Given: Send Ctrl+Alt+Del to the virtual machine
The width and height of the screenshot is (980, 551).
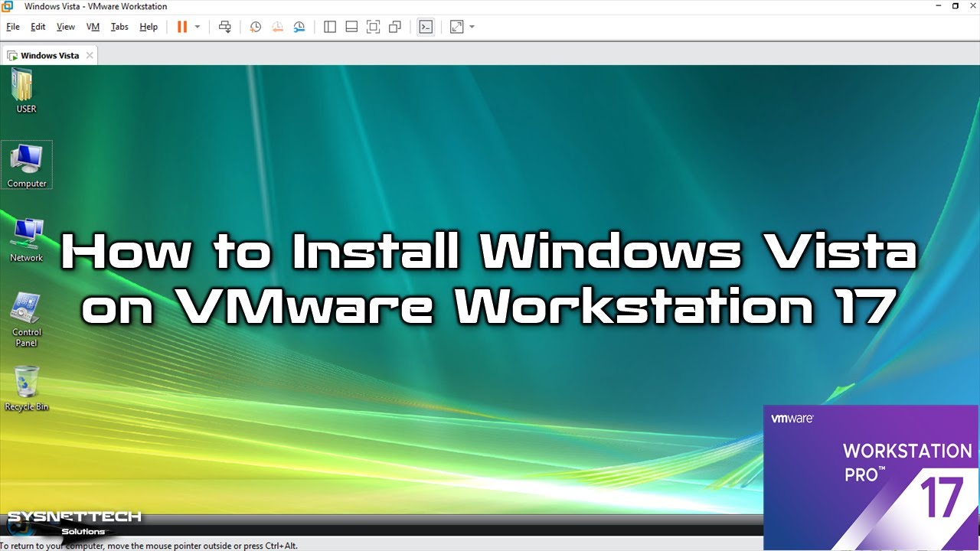Looking at the screenshot, I should pyautogui.click(x=224, y=27).
